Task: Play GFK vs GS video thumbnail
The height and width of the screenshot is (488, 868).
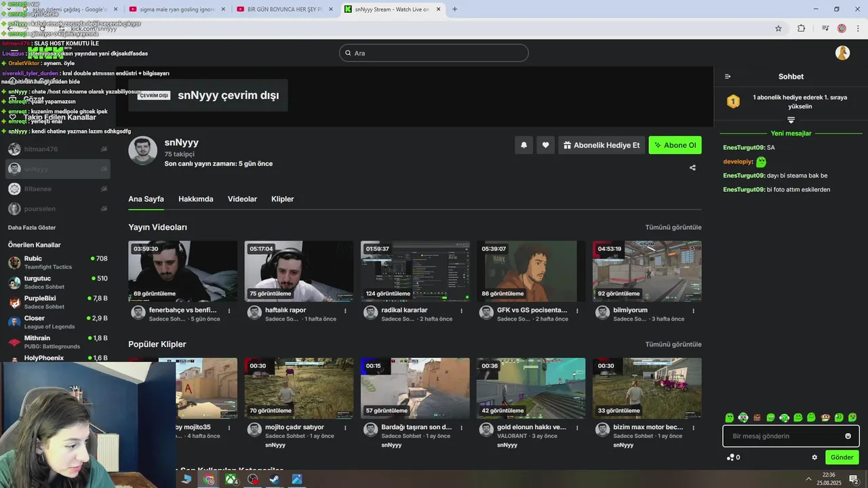Action: 531,271
